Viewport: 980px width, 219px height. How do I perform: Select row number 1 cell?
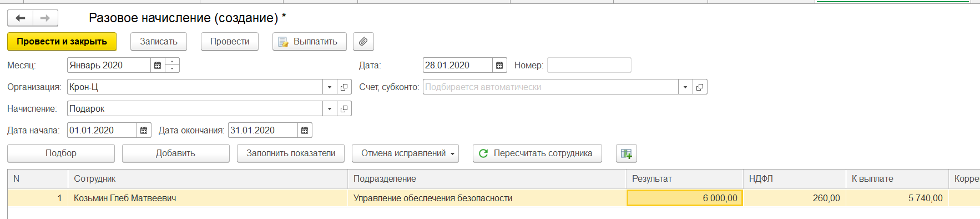point(38,198)
